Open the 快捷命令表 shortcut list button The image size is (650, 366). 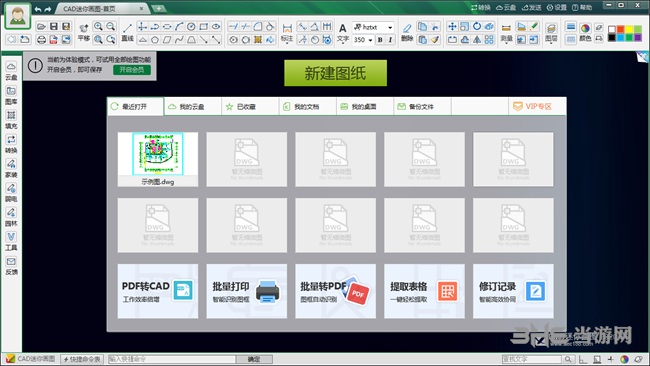[82, 359]
